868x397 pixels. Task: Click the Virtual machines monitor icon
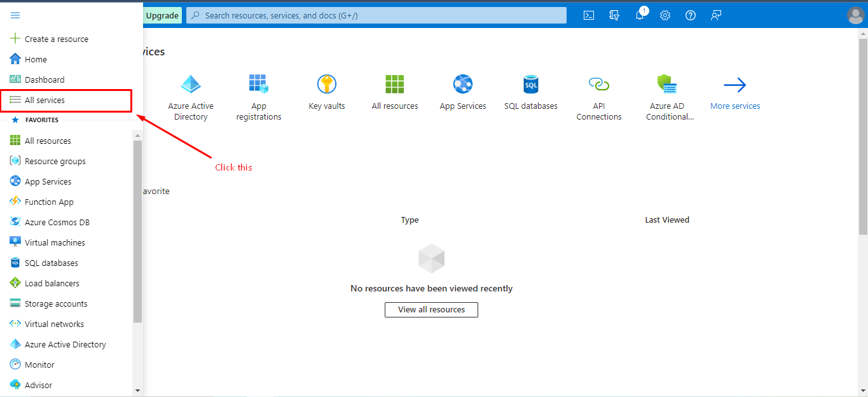point(15,242)
